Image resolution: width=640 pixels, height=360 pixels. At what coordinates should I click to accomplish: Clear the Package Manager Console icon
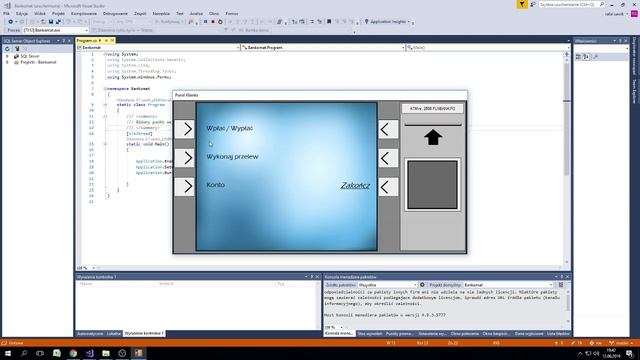(561, 285)
